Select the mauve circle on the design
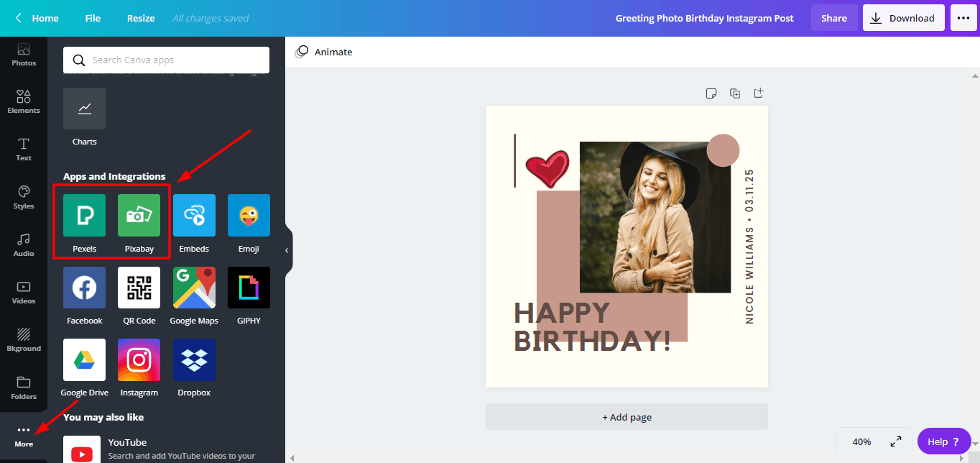 723,150
